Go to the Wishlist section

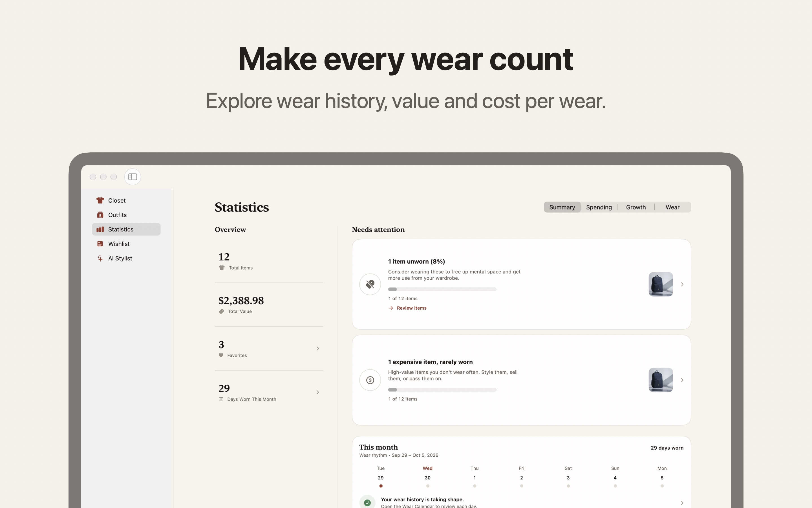126,244
